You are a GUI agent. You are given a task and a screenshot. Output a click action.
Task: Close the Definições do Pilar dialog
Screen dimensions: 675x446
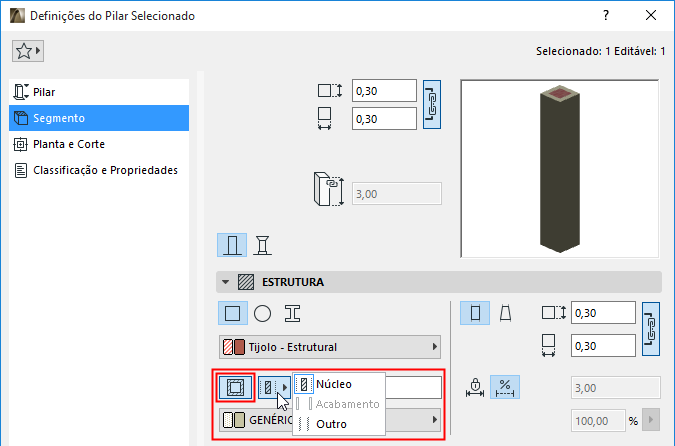coord(651,15)
